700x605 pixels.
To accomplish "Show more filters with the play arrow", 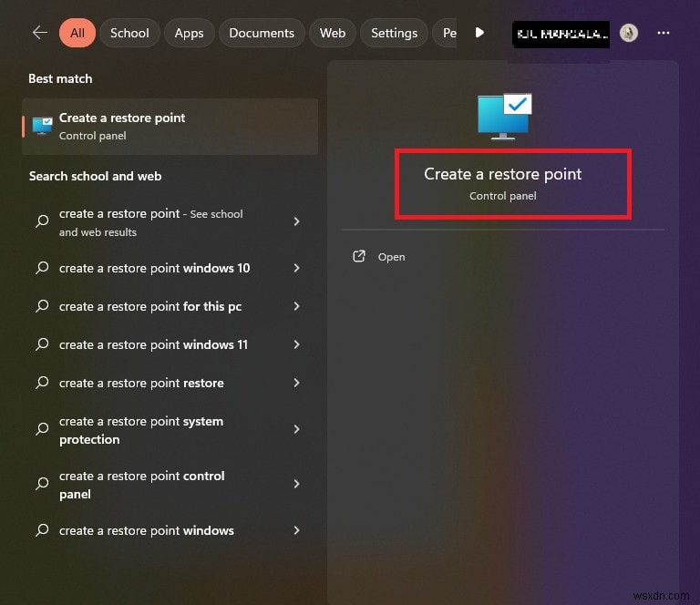I will 479,33.
